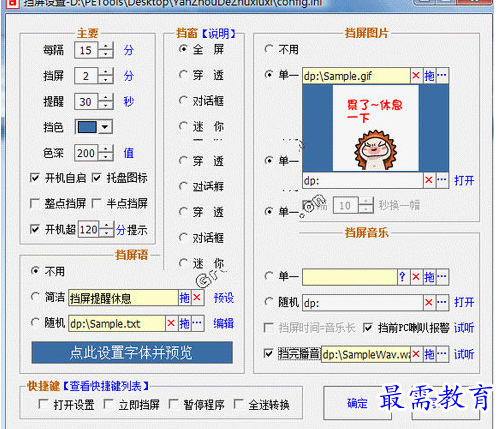Click 预设 link for screen message

pos(224,297)
